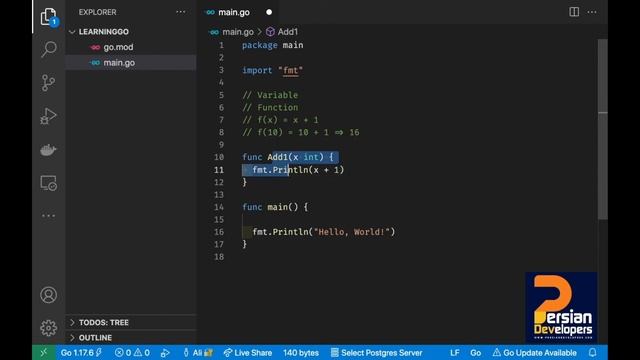Click the unsaved-changes dot on main.go tab
The width and height of the screenshot is (640, 360).
coord(269,12)
